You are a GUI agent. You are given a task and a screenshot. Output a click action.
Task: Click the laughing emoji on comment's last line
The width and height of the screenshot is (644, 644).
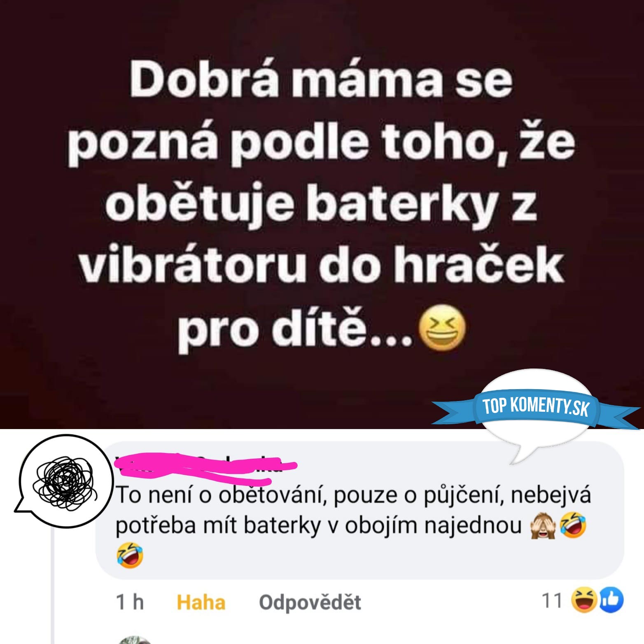pyautogui.click(x=130, y=554)
